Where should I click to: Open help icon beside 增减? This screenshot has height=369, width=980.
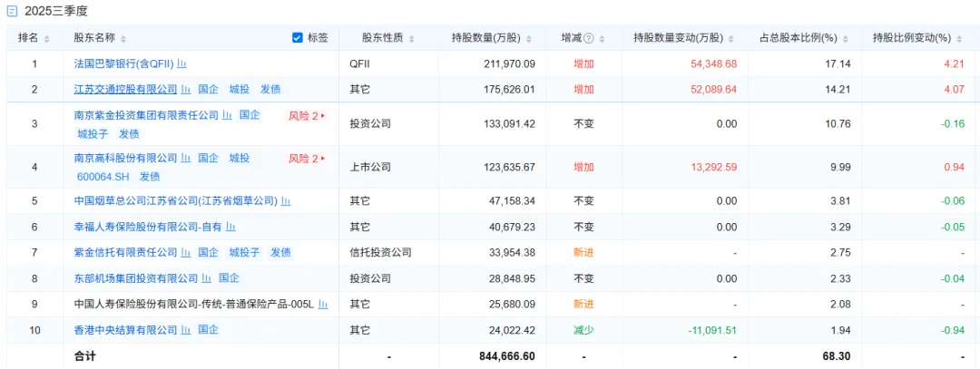pyautogui.click(x=589, y=39)
